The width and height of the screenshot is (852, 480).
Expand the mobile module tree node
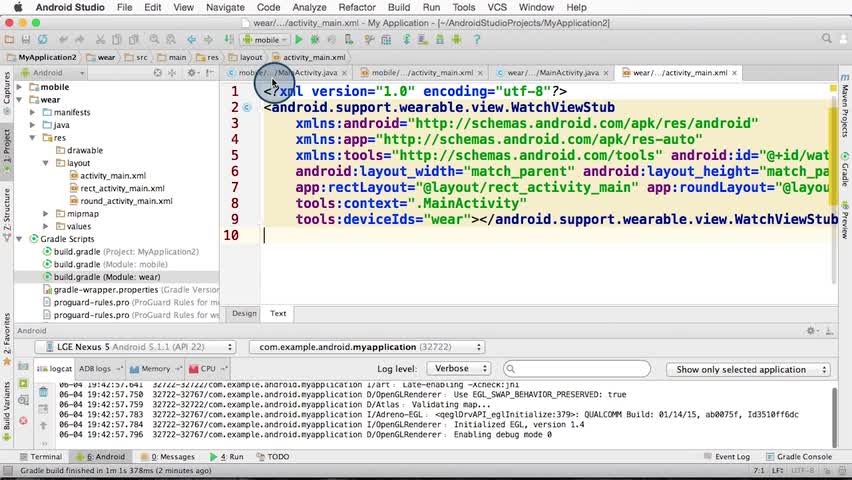coord(20,87)
